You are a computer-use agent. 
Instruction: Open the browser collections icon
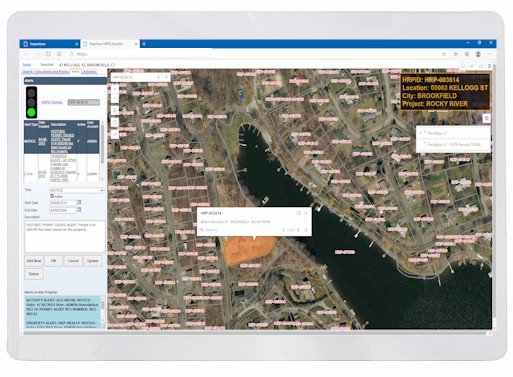click(467, 54)
